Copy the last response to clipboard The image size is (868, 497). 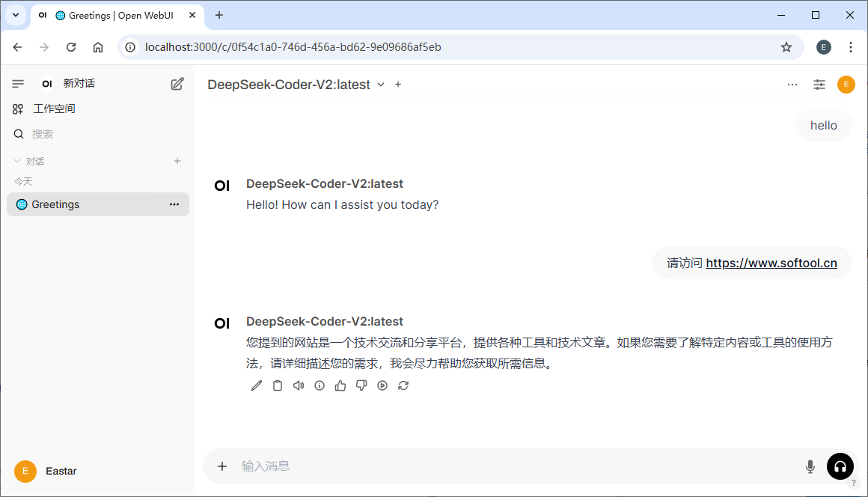[x=278, y=385]
